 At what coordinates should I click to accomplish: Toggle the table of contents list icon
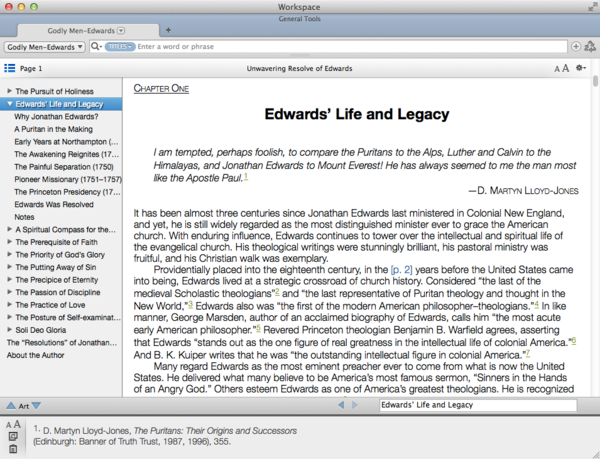[x=10, y=68]
